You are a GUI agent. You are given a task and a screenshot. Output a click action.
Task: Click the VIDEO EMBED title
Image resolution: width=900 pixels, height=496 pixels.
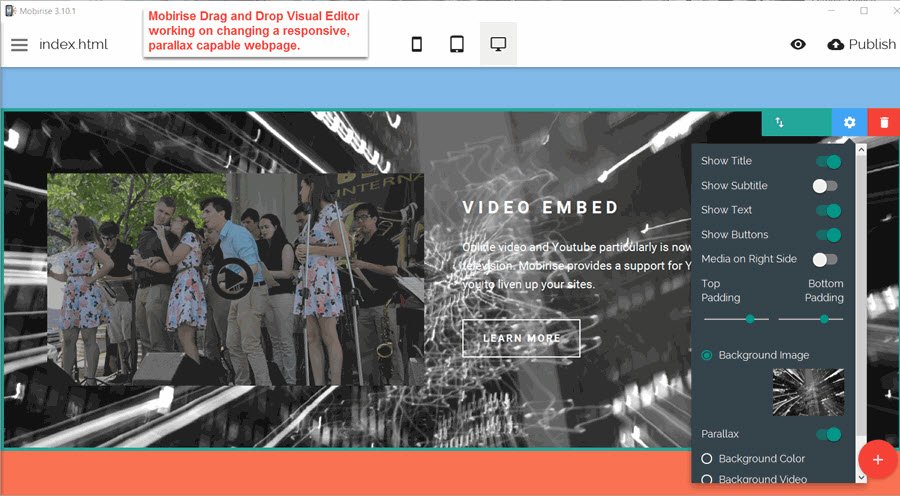click(541, 207)
